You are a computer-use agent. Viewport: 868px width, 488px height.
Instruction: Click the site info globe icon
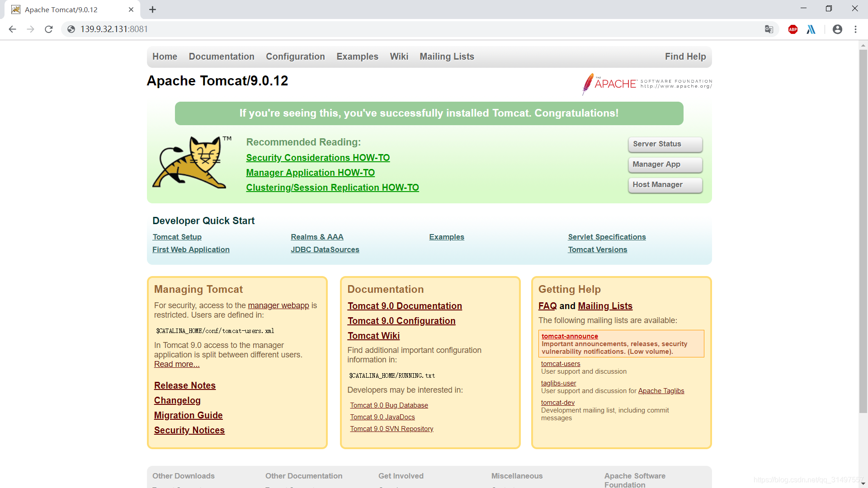(71, 29)
